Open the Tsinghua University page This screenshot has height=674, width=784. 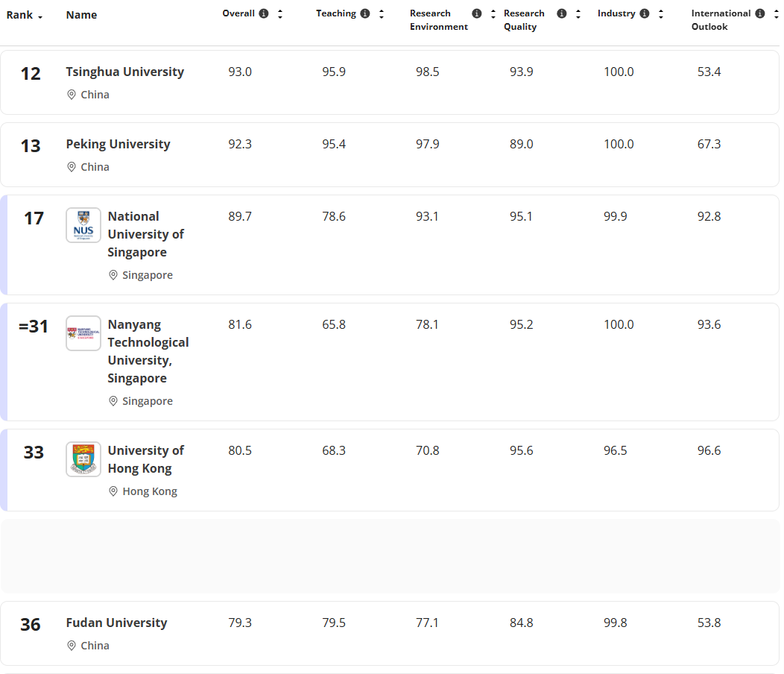pos(125,72)
